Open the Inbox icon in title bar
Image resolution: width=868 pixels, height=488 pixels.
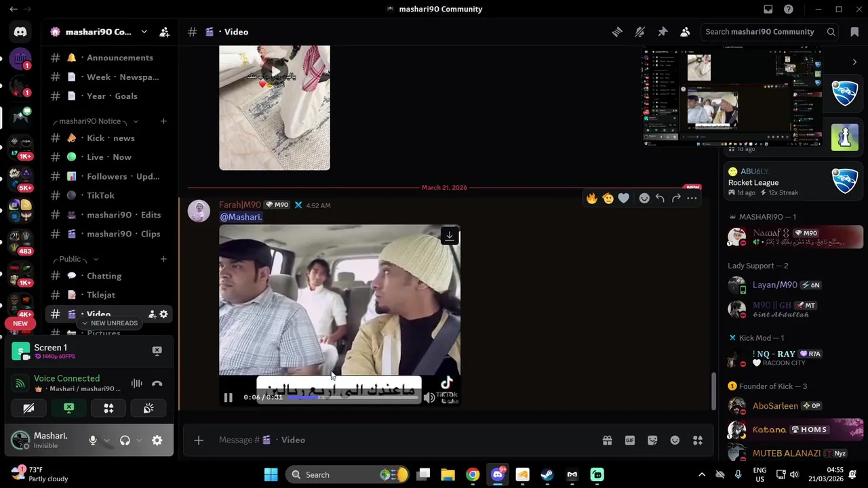[768, 9]
